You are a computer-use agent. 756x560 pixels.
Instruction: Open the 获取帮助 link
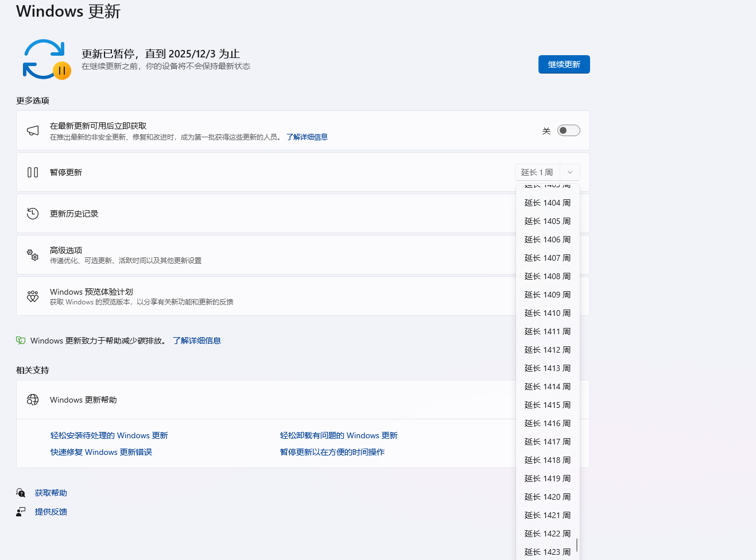(x=51, y=493)
